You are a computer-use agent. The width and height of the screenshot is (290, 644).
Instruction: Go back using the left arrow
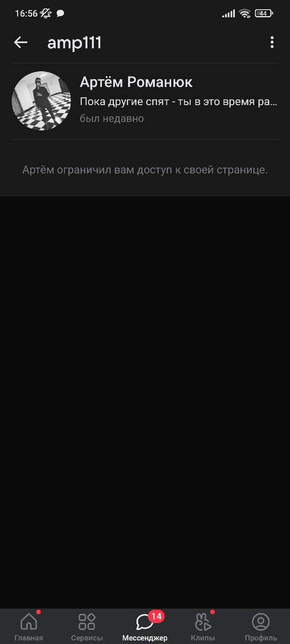[x=20, y=42]
